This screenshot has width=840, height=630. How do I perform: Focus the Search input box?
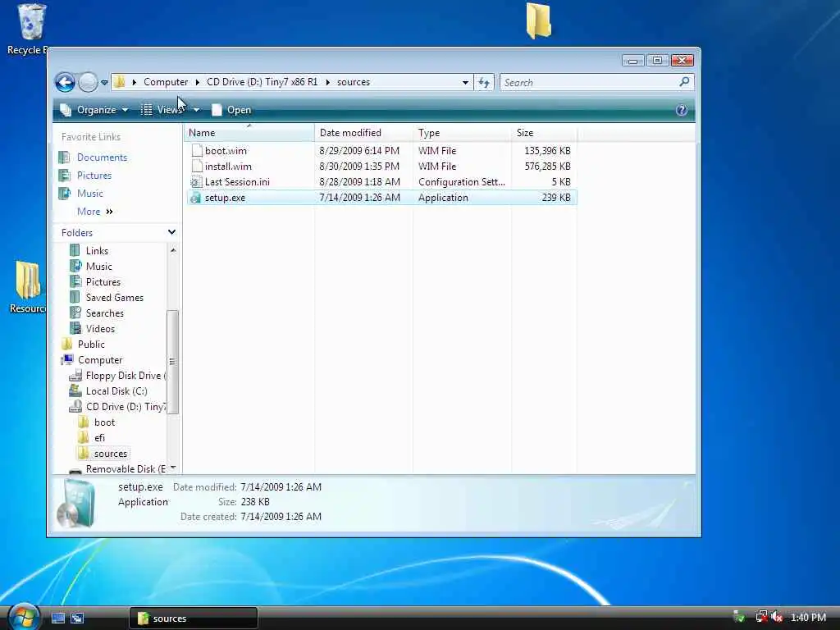(x=589, y=83)
